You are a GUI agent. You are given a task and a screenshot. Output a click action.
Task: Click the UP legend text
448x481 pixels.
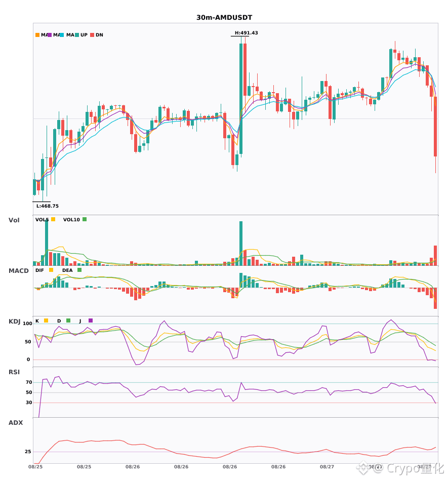84,35
